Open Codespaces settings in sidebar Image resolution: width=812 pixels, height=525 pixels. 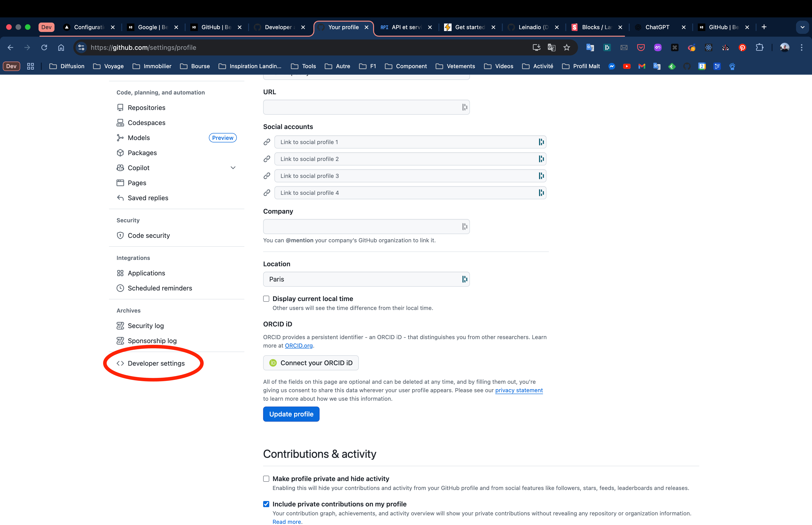pos(146,123)
